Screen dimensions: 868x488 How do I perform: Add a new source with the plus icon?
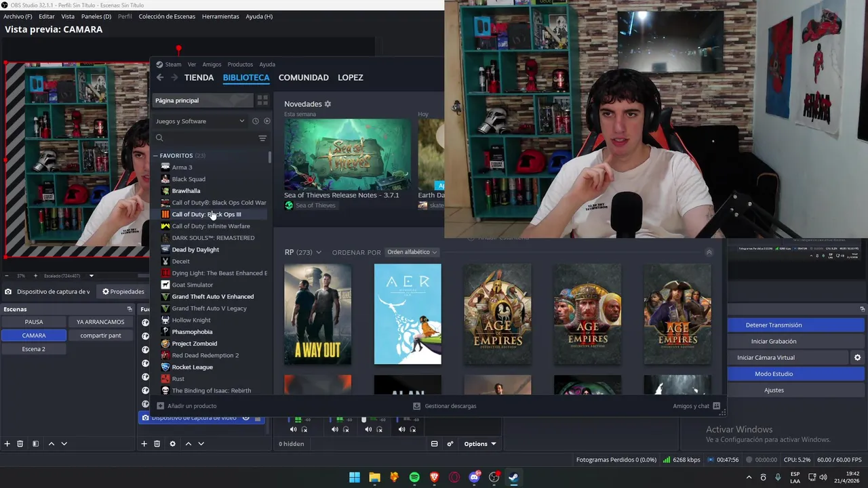(x=144, y=444)
